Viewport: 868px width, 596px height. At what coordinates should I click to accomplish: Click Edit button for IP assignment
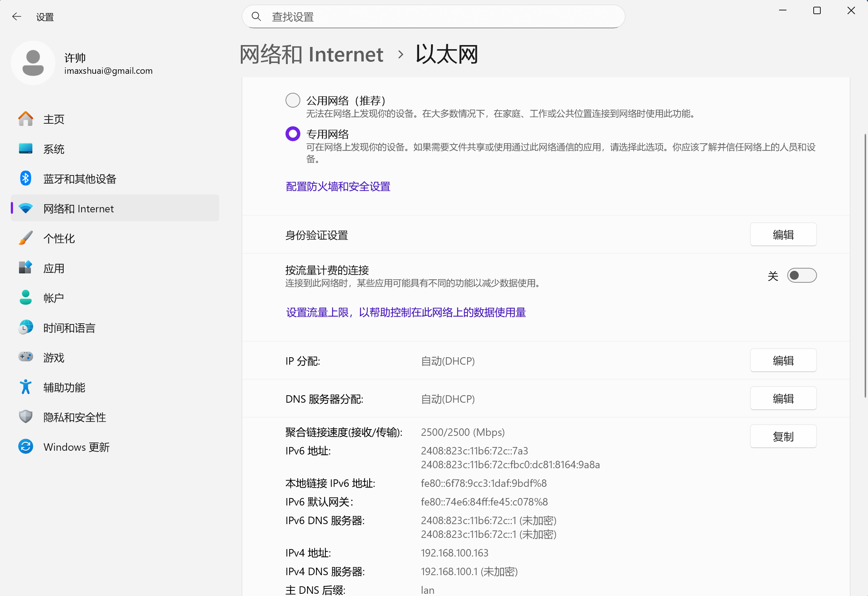click(783, 361)
